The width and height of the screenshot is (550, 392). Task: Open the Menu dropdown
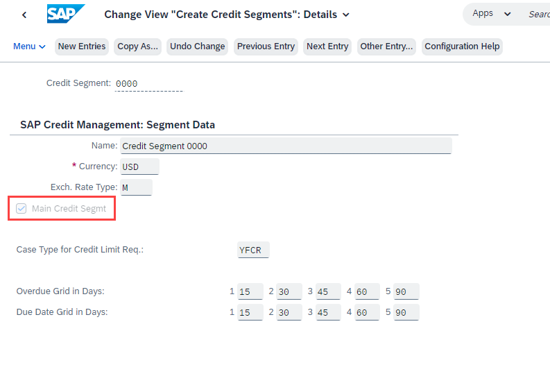(29, 46)
